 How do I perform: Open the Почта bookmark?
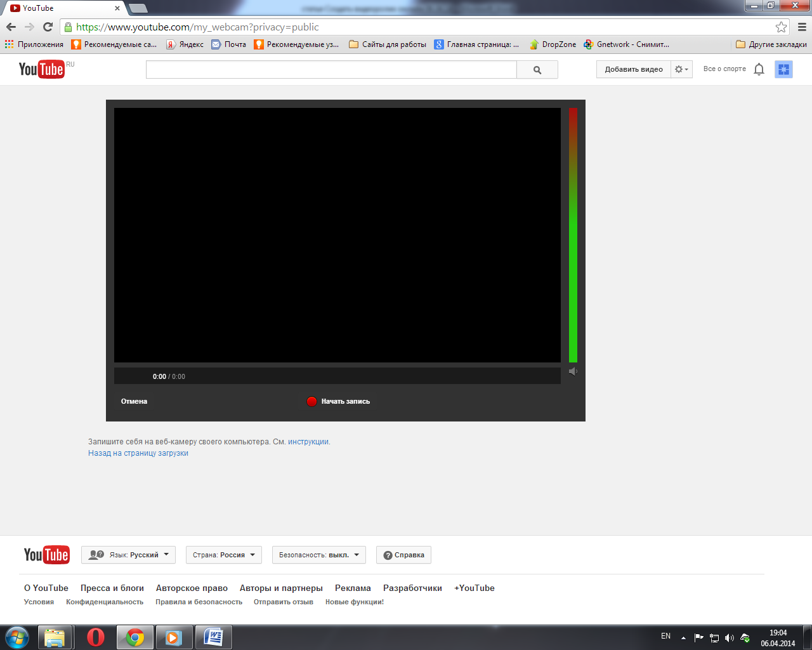(228, 44)
